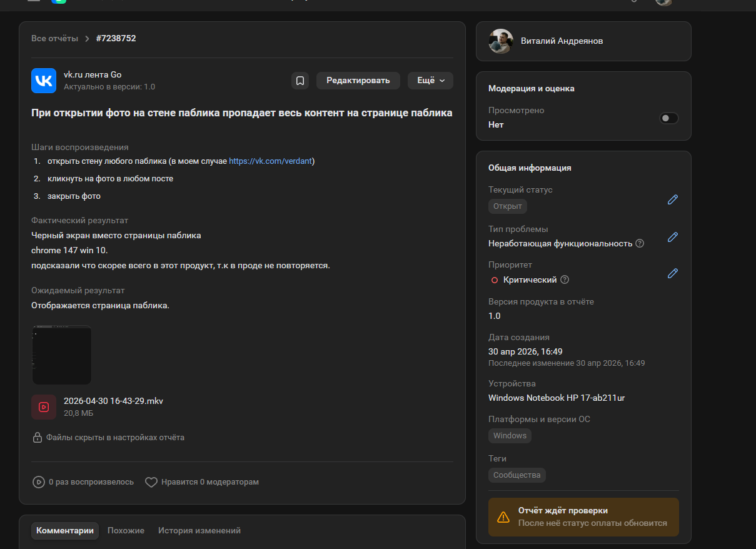Click the bookmark icon next to Редактировать
Screen dimensions: 756x549
pos(300,81)
